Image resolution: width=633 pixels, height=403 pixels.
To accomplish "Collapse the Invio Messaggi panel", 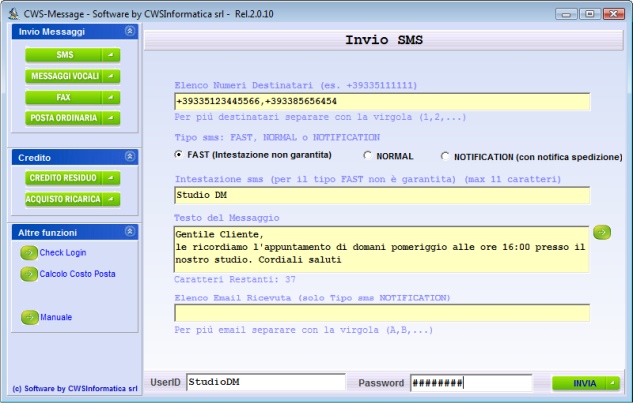I will (130, 31).
